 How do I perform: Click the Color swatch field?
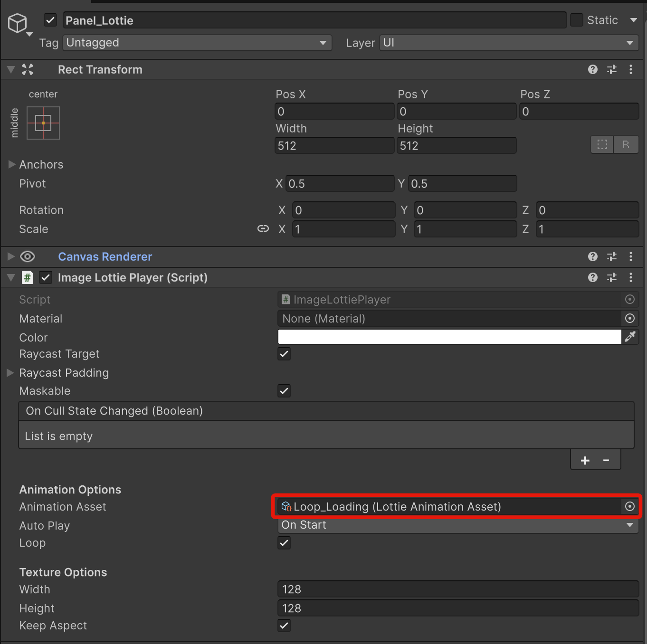(449, 337)
